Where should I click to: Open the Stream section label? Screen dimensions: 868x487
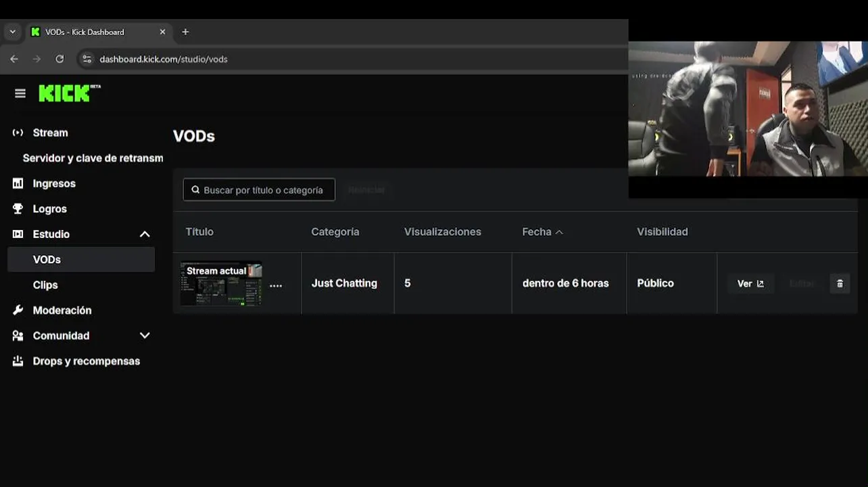(x=51, y=133)
